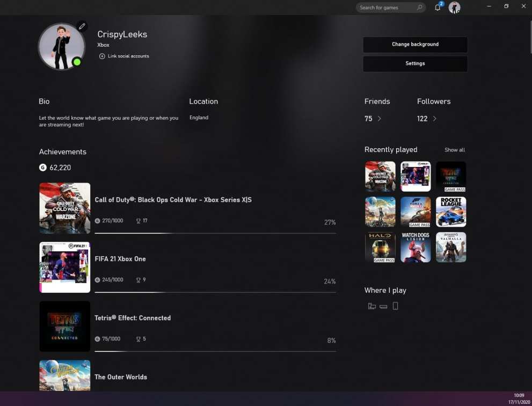
Task: Select Watch Dogs Legion thumbnail
Action: point(416,247)
